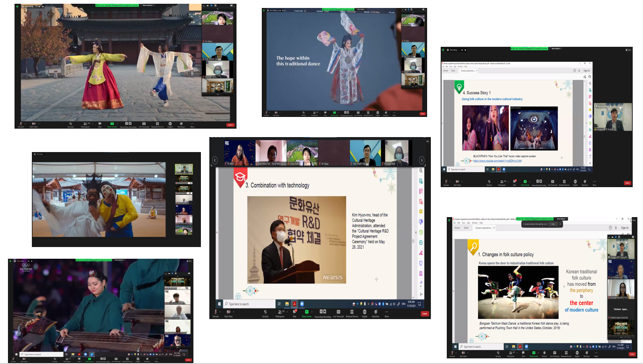Open Security in the Combination with technology window

click(265, 314)
